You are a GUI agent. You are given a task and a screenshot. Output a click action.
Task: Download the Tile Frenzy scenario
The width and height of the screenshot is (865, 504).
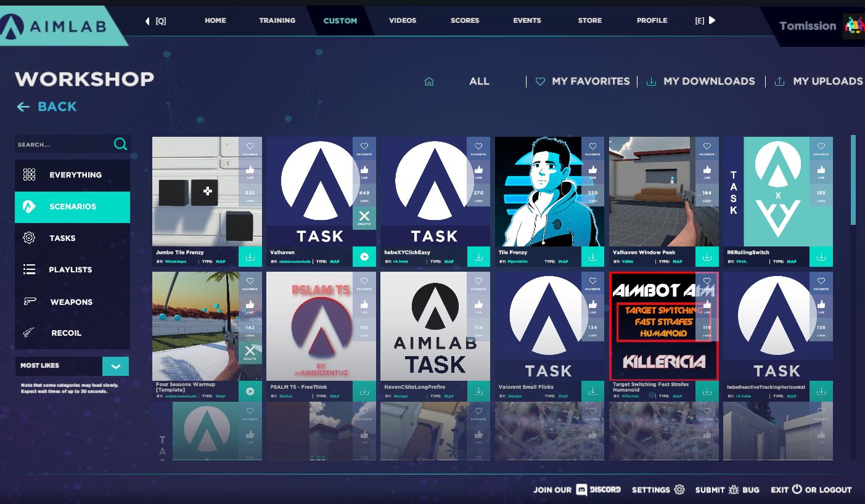pyautogui.click(x=592, y=256)
